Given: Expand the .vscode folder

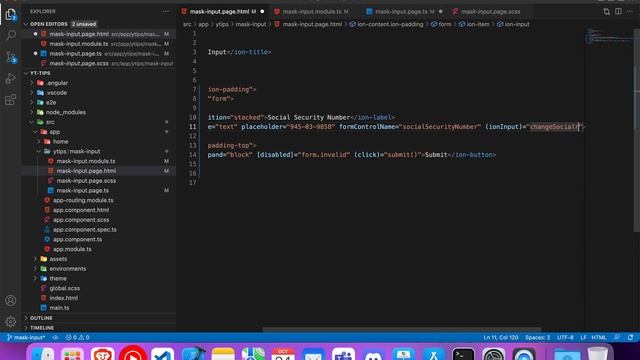Looking at the screenshot, I should 56,93.
